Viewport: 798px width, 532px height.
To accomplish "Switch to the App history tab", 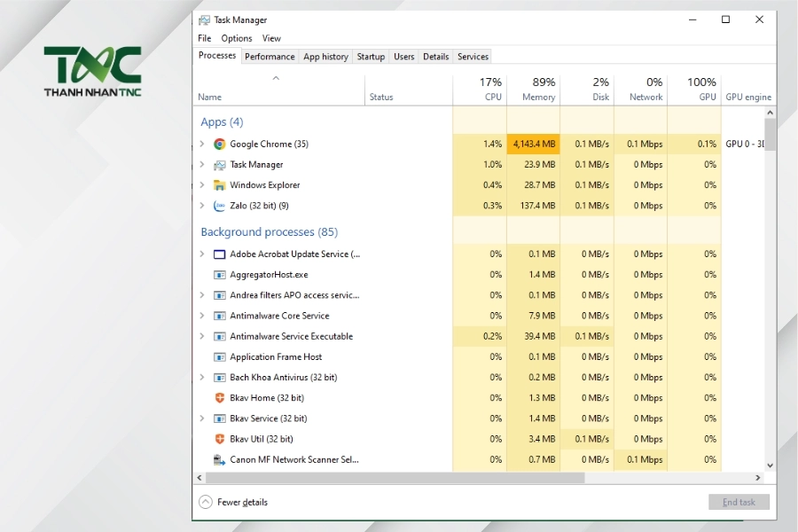I will coord(325,57).
